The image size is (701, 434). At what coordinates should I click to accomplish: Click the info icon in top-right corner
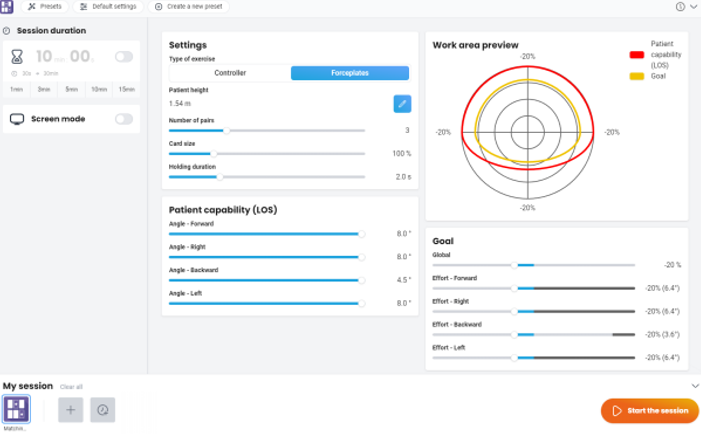680,6
